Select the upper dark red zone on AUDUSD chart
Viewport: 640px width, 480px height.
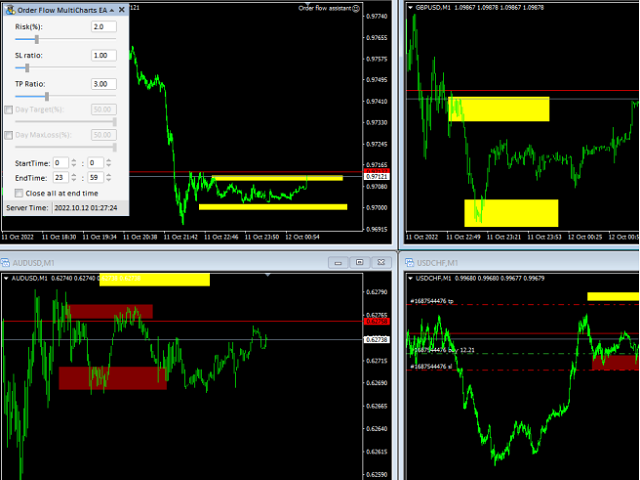109,311
